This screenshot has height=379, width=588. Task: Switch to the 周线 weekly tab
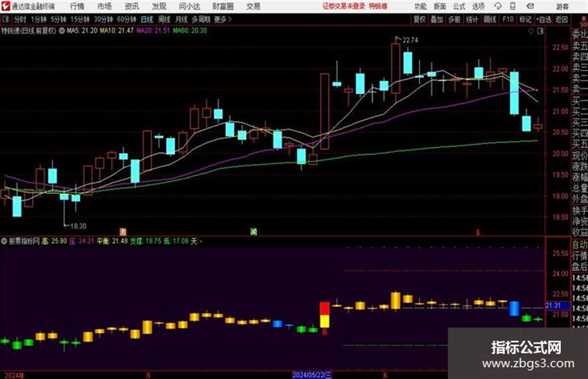click(164, 19)
